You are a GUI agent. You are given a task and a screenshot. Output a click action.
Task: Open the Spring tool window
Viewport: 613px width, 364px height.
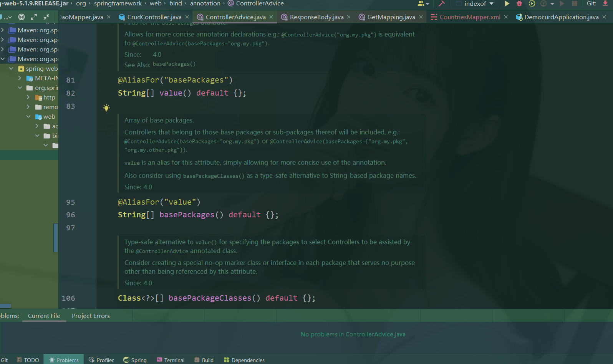pos(135,360)
